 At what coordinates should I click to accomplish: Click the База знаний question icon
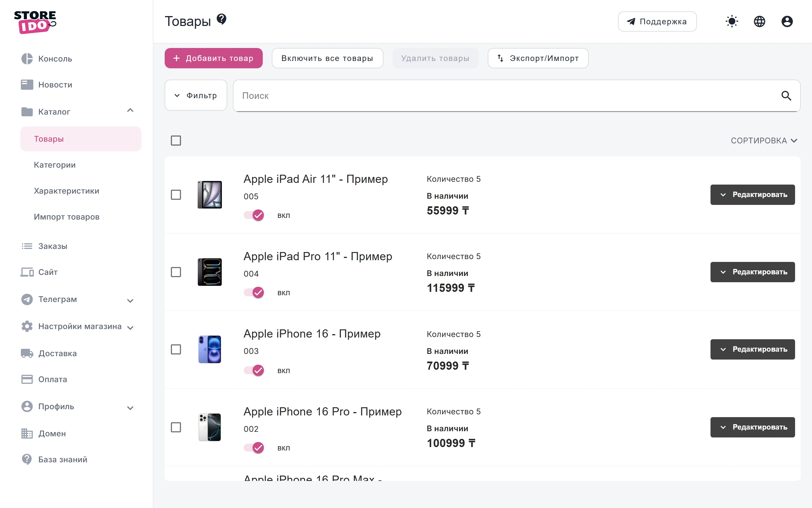click(x=27, y=459)
